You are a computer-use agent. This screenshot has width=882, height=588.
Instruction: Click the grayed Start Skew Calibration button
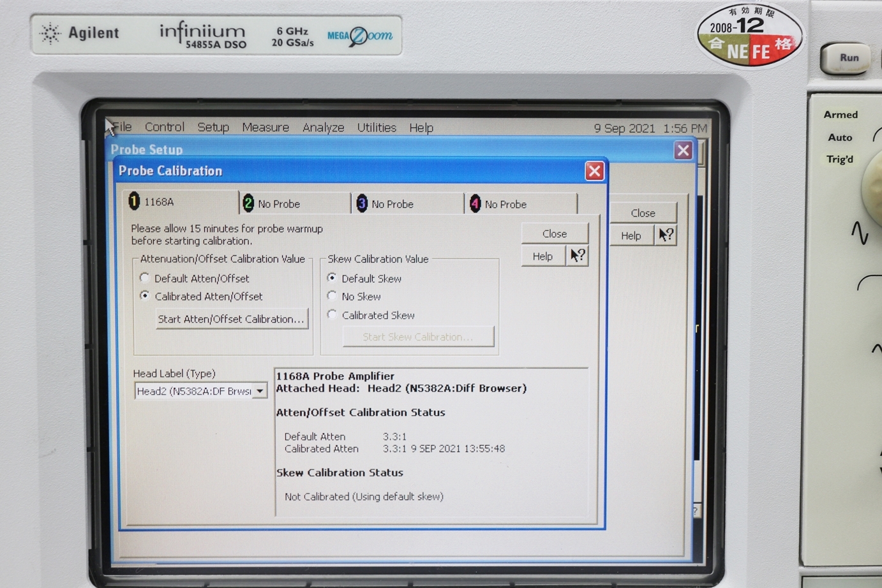(418, 337)
